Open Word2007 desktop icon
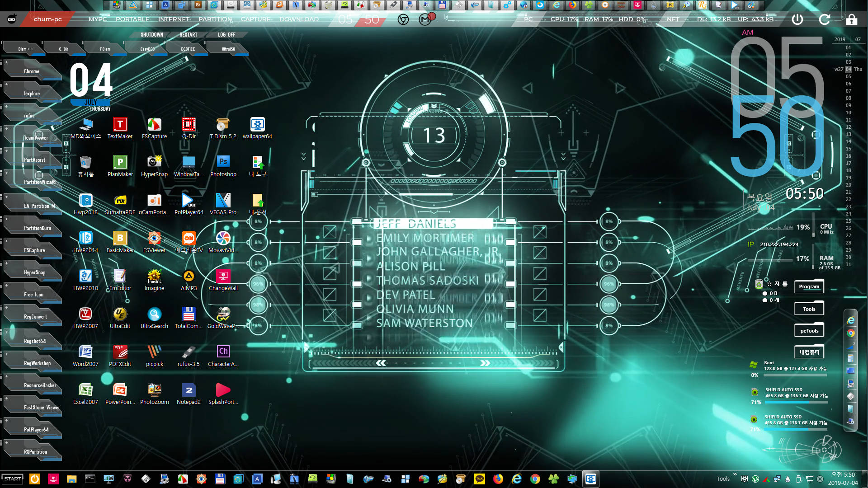The width and height of the screenshot is (868, 488). (85, 356)
